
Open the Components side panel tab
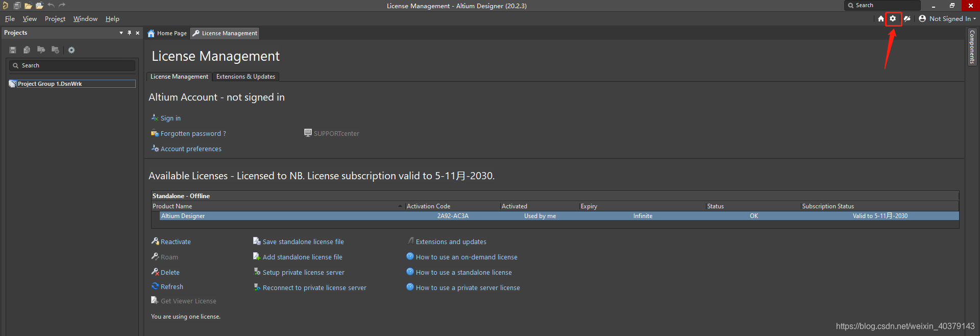coord(972,46)
